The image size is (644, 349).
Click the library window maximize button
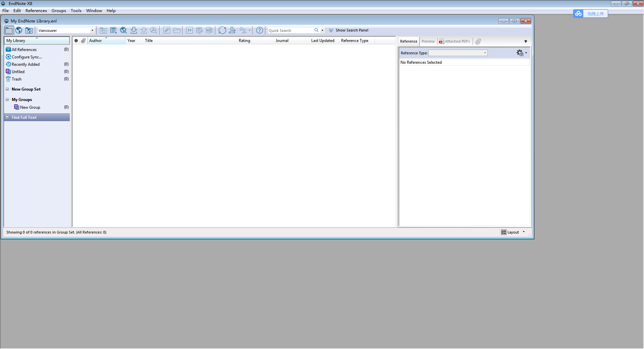tap(515, 21)
